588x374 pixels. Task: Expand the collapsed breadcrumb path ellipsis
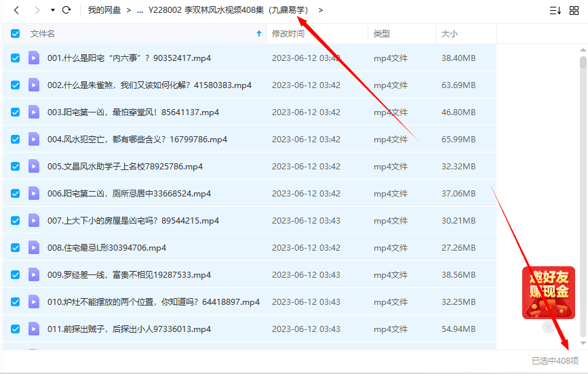(x=140, y=10)
